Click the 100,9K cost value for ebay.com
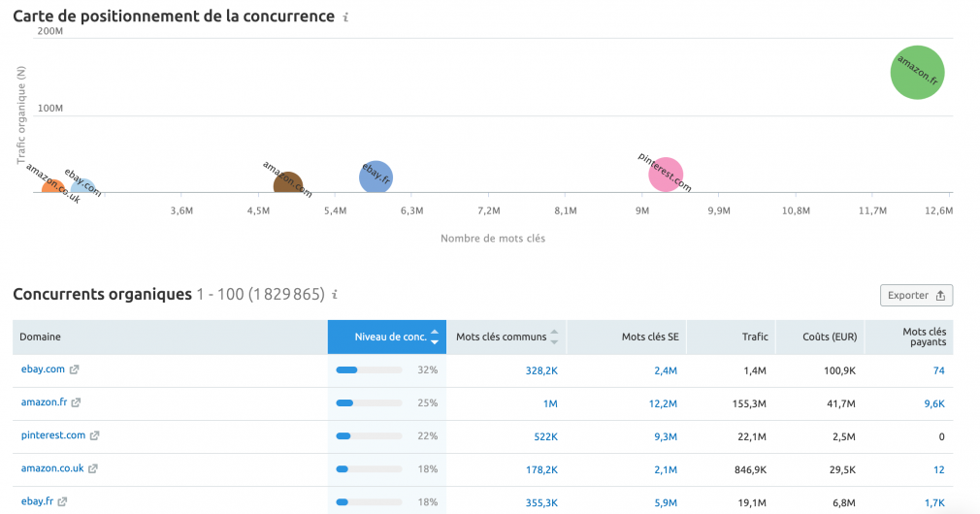 (x=839, y=370)
